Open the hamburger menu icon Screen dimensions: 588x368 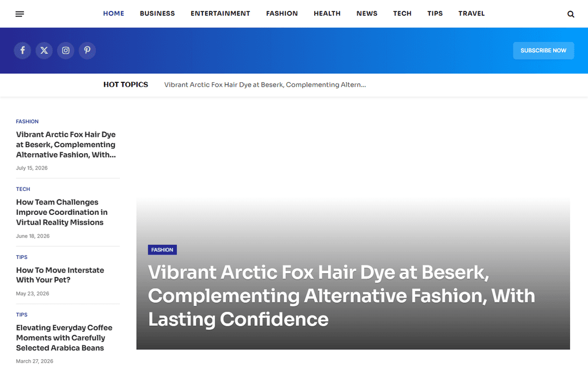tap(20, 14)
